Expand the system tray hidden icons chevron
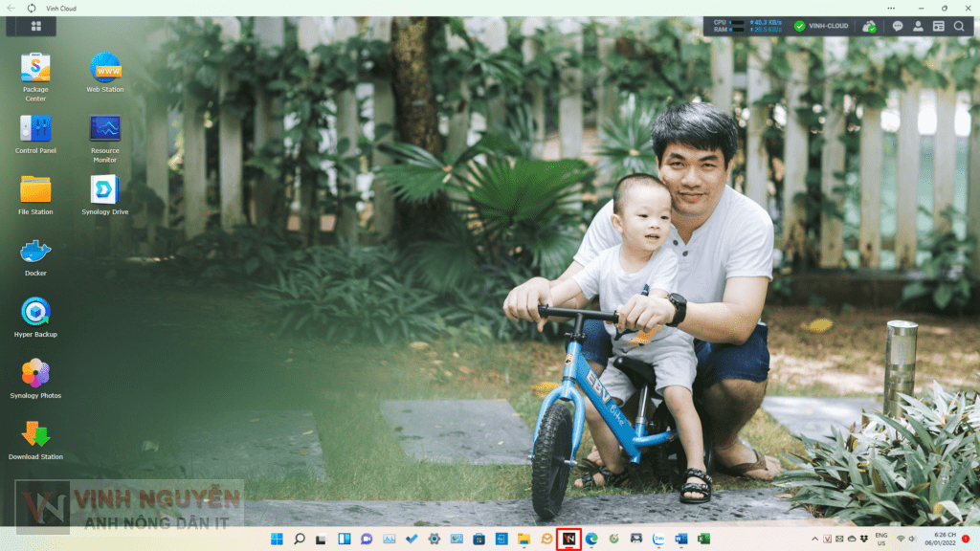This screenshot has width=980, height=551. [814, 540]
